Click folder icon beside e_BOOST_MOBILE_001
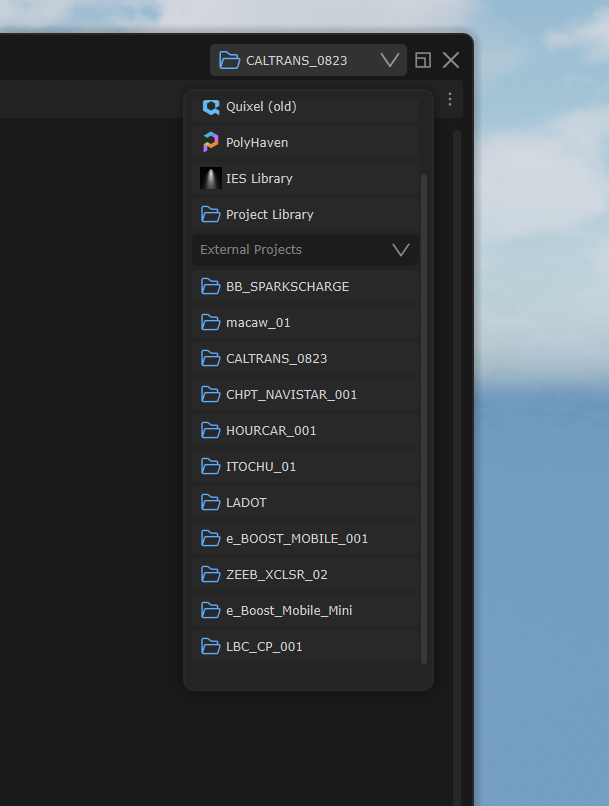The height and width of the screenshot is (806, 609). [x=211, y=538]
